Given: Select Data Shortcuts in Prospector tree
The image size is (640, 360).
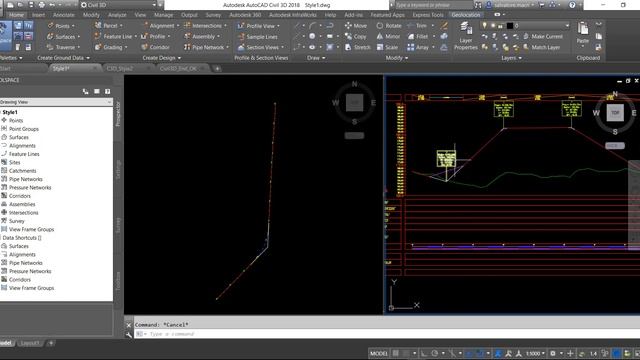Looking at the screenshot, I should tap(22, 238).
